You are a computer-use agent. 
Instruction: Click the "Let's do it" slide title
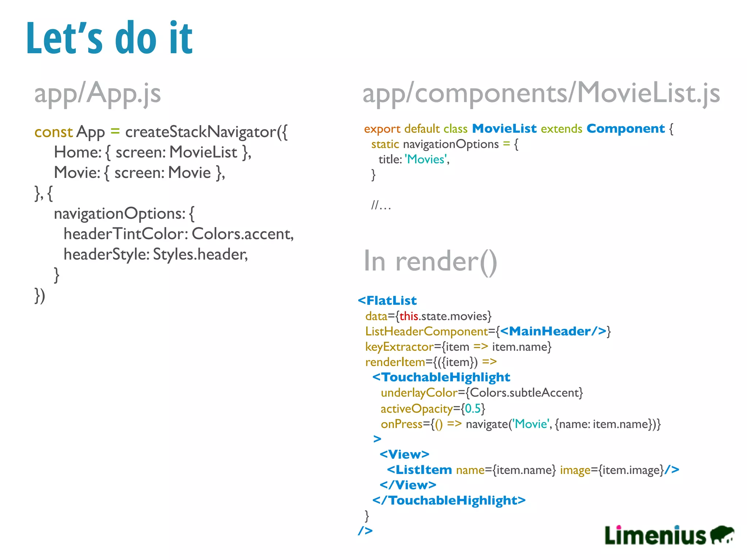click(x=109, y=38)
